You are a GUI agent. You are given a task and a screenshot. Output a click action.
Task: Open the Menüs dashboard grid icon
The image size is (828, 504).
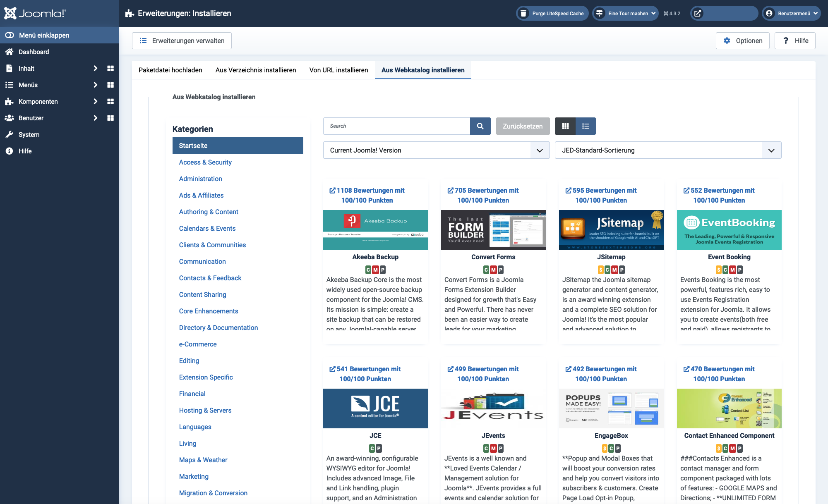pos(110,85)
